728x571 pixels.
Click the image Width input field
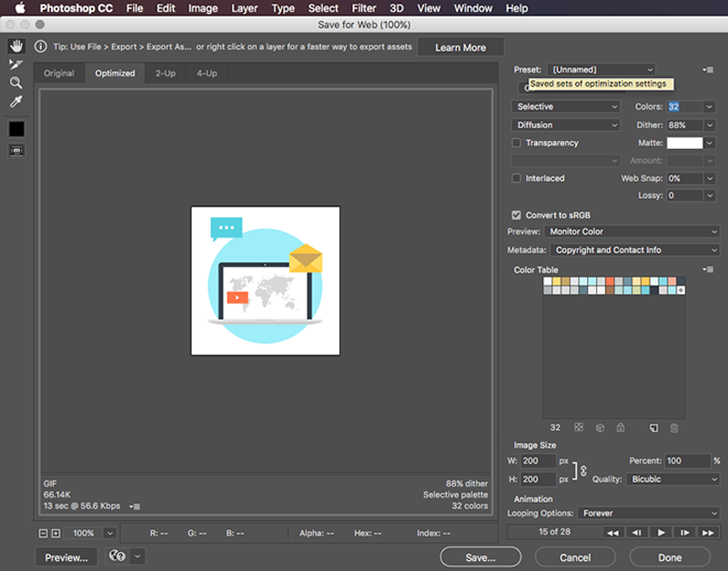(x=538, y=461)
